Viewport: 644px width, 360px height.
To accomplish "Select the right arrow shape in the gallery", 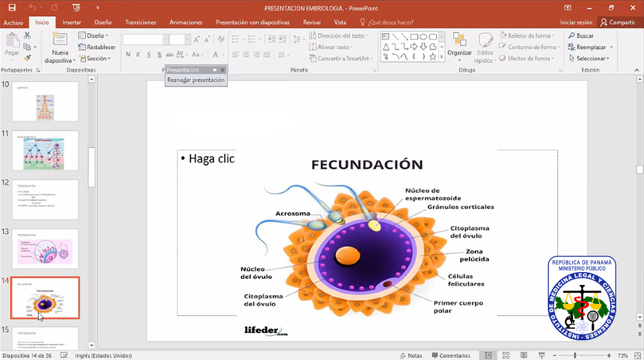I will 414,47.
